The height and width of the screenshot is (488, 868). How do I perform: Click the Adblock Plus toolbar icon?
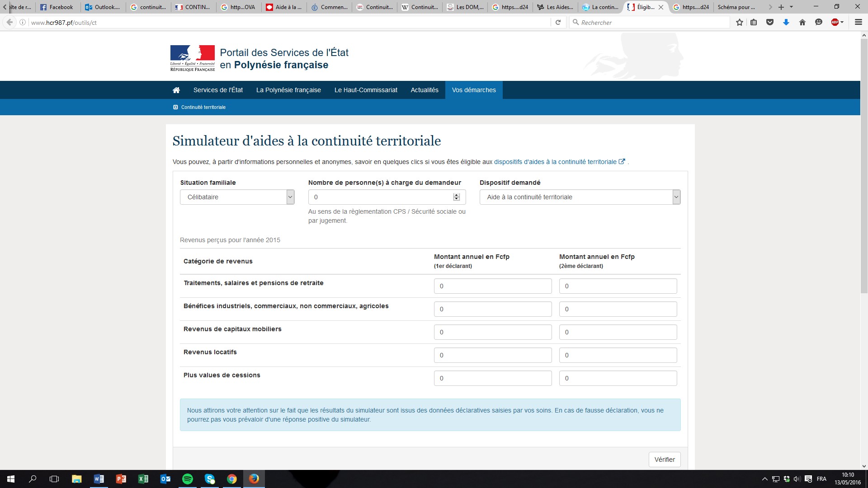click(x=835, y=22)
